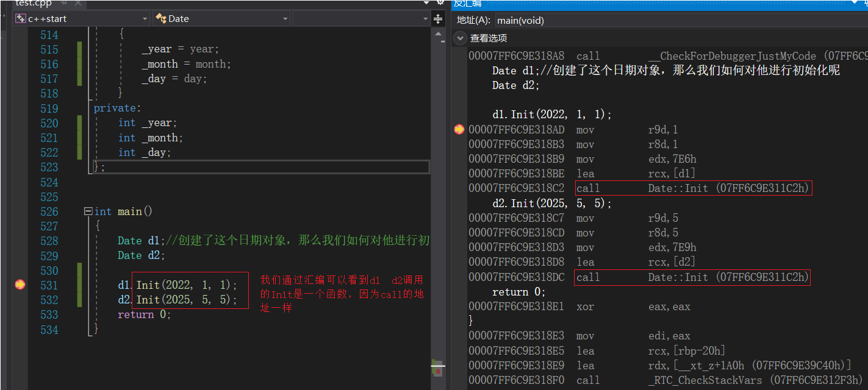Open the tab list overflow arrow
This screenshot has width=868, height=390.
(x=425, y=3)
